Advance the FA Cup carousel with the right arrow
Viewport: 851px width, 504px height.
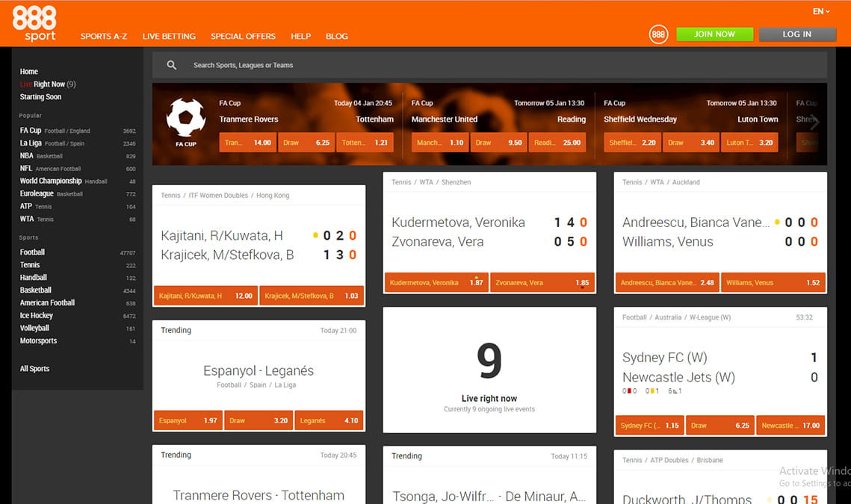pyautogui.click(x=814, y=123)
